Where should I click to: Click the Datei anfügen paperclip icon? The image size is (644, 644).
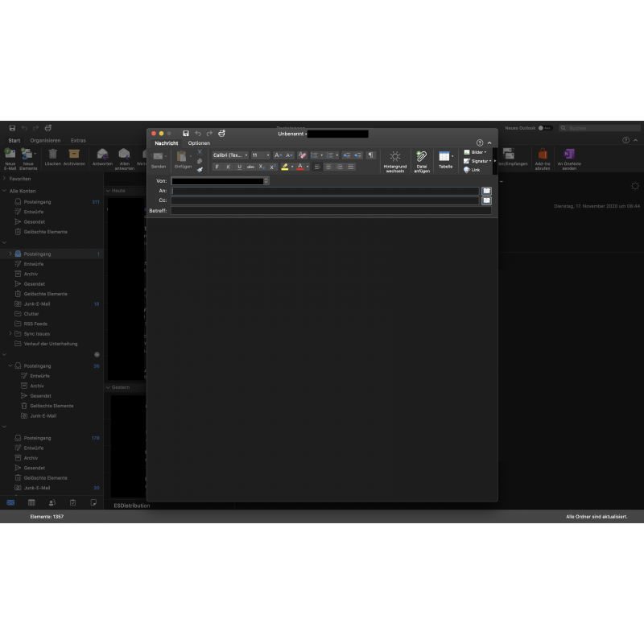pyautogui.click(x=421, y=156)
